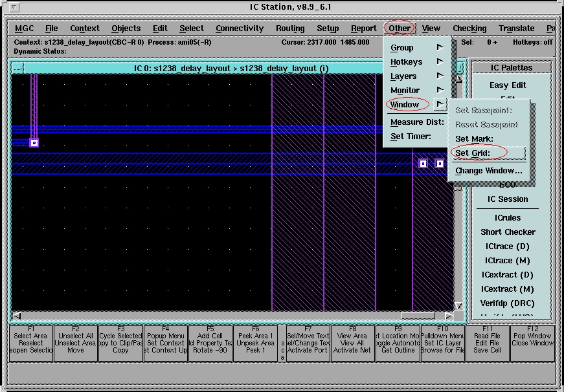Viewport: 564px width, 392px height.
Task: Click the horizontal scrollbar right arrow
Action: point(448,316)
